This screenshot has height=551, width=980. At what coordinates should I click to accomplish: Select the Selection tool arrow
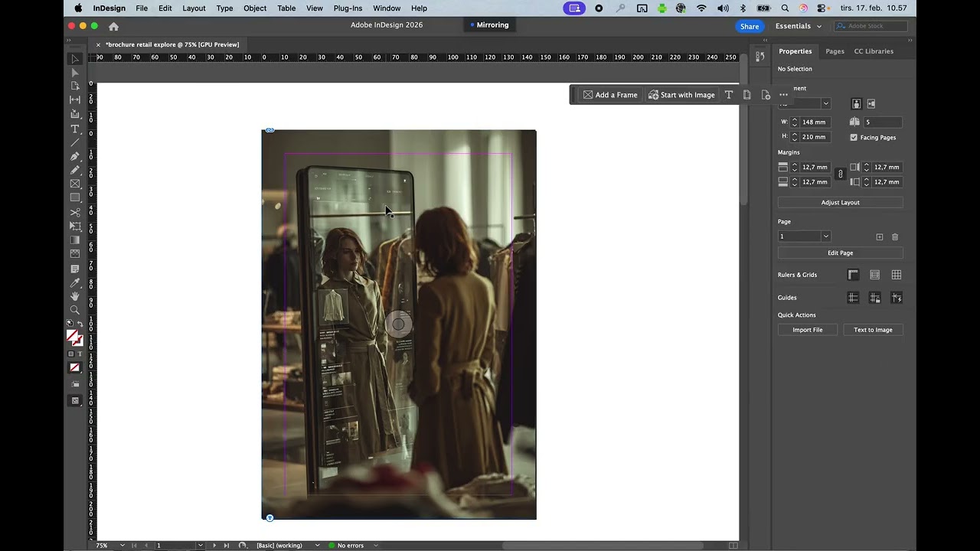(x=75, y=59)
